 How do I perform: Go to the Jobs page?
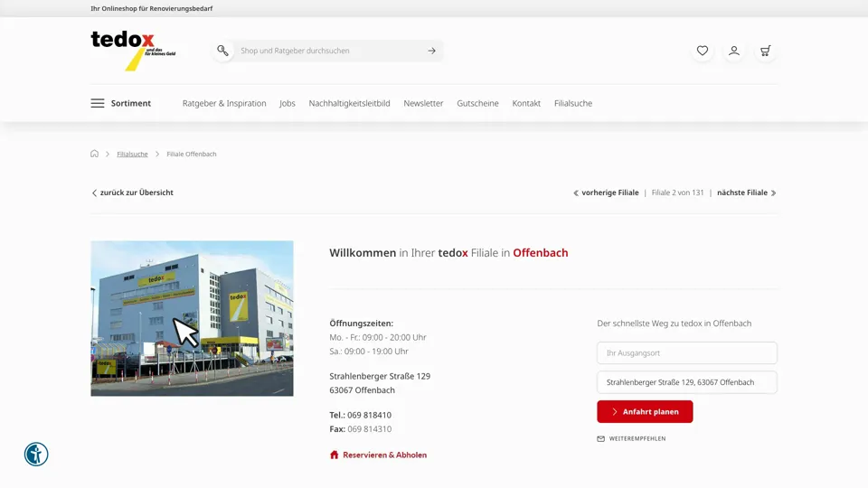click(x=288, y=103)
